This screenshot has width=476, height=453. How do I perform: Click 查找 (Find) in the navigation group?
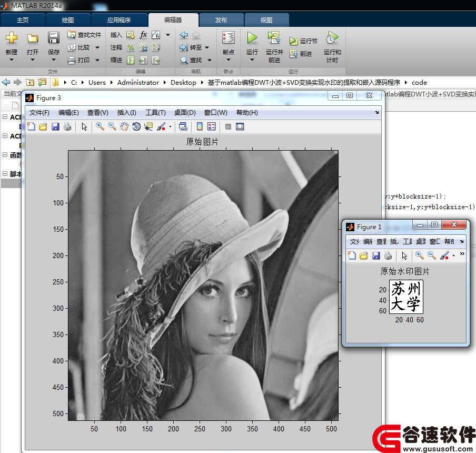click(x=191, y=60)
